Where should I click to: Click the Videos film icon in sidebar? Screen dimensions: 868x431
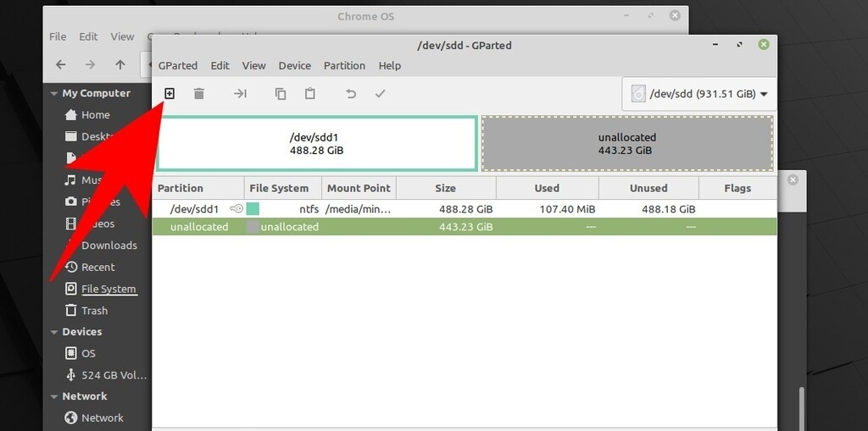tap(71, 224)
